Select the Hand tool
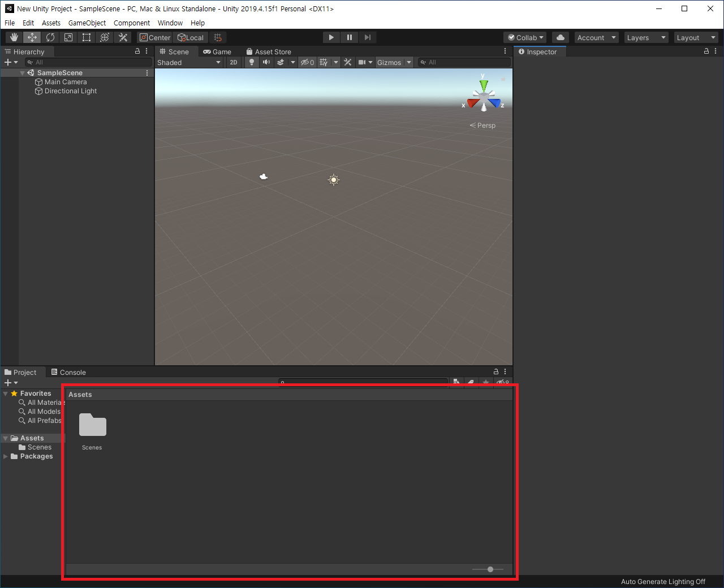The image size is (724, 588). pyautogui.click(x=14, y=37)
